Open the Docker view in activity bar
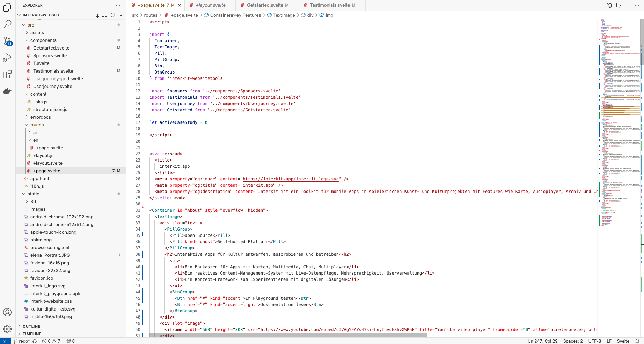The height and width of the screenshot is (344, 644). [7, 91]
